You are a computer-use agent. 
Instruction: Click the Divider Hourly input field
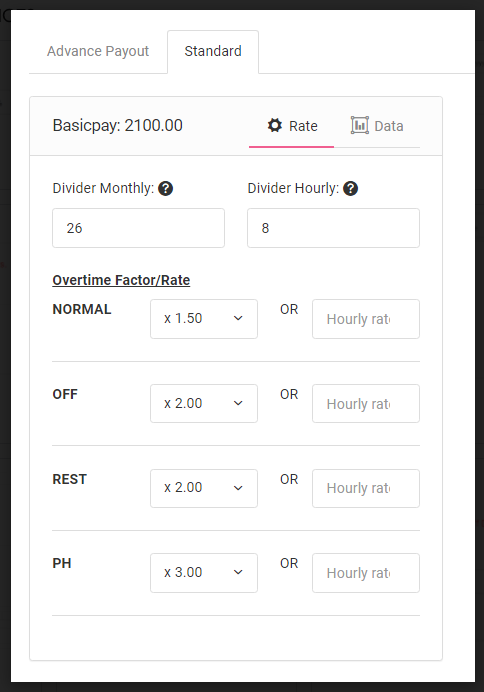click(334, 228)
